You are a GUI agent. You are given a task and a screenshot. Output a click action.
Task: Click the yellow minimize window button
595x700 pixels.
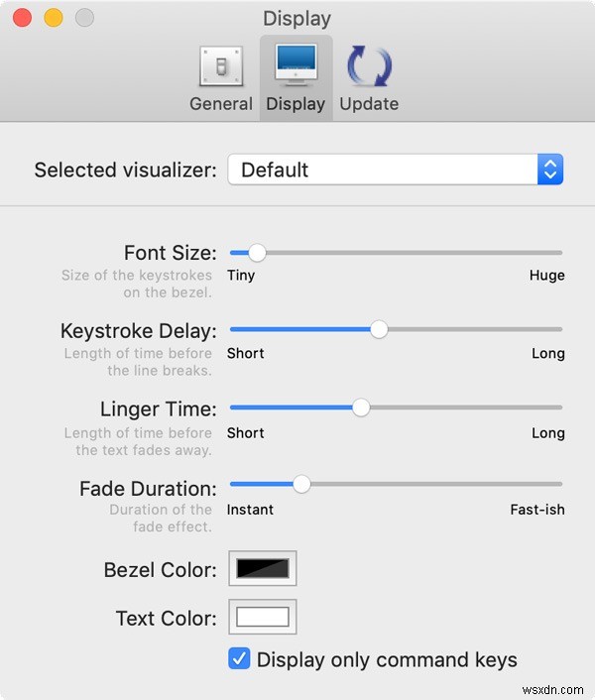tap(54, 18)
